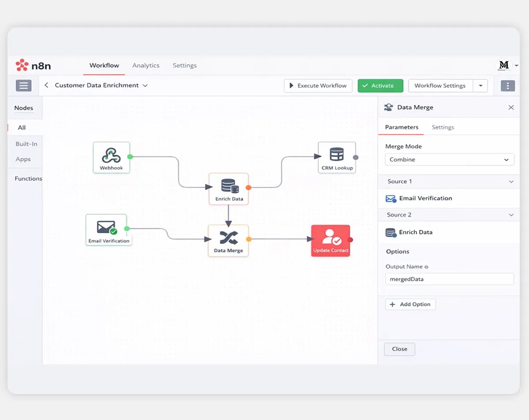Open the Merge Mode Combine dropdown
This screenshot has height=420, width=529.
(x=450, y=160)
